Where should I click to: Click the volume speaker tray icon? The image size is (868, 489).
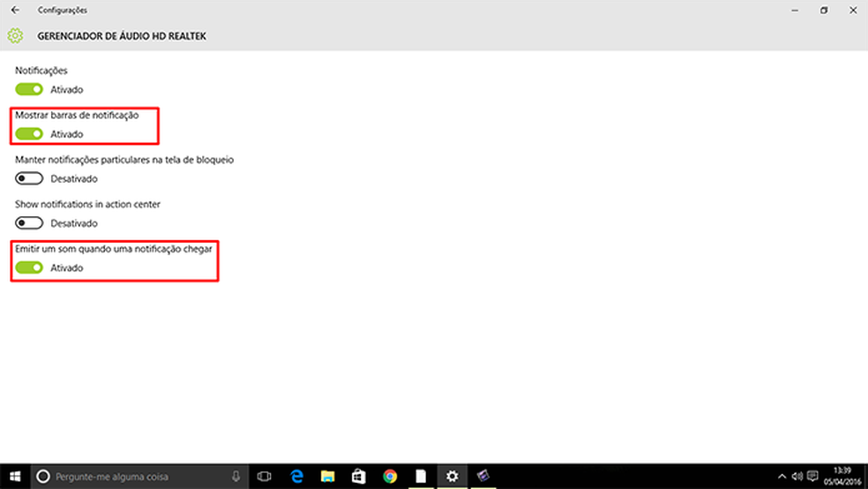pos(797,477)
